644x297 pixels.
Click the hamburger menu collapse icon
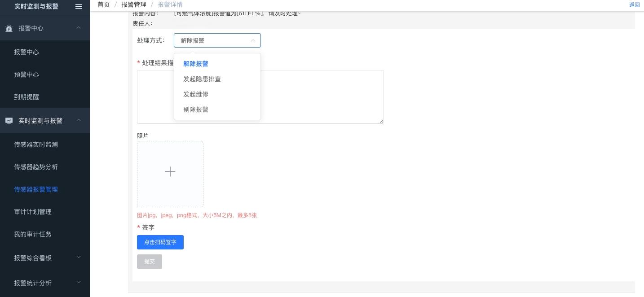pos(79,6)
